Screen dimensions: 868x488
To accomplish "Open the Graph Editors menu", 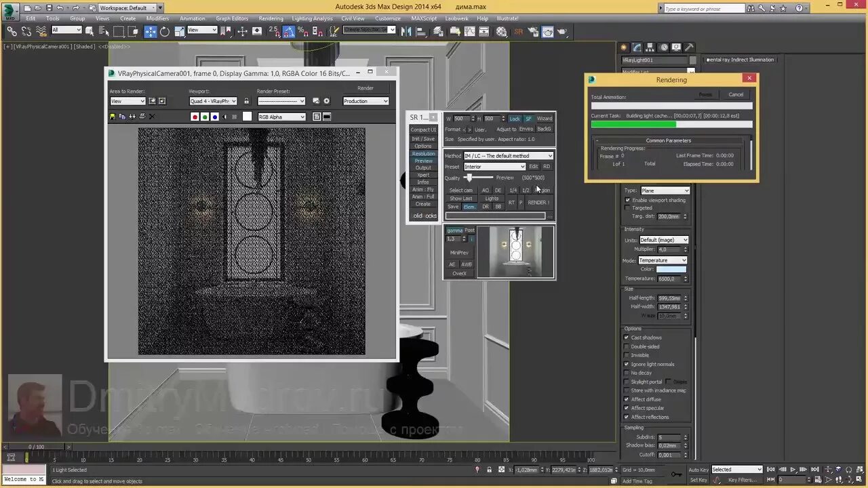I will [x=232, y=18].
